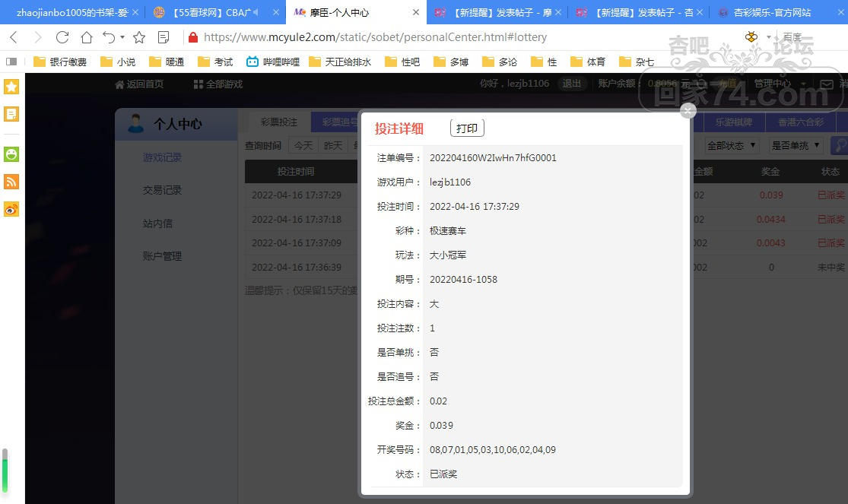Open the 多论 bookmark folder
This screenshot has width=848, height=504.
click(500, 62)
